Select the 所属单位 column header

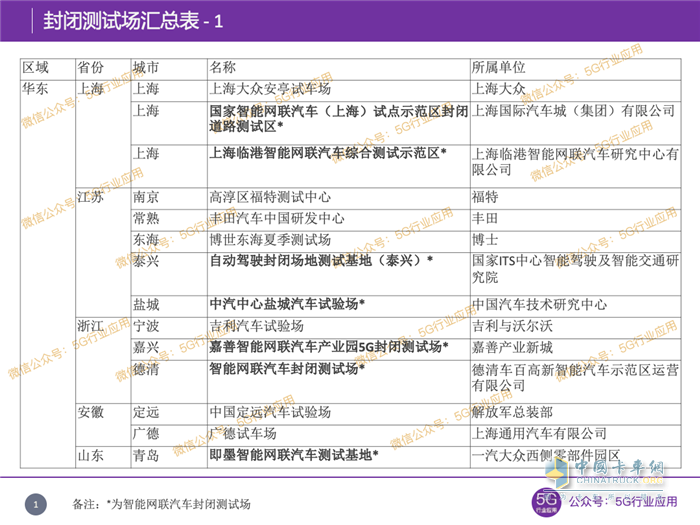[575, 69]
